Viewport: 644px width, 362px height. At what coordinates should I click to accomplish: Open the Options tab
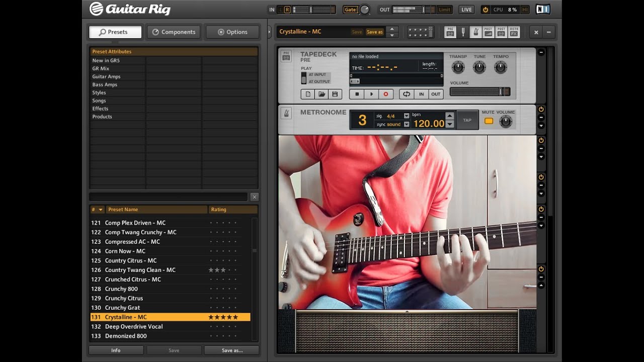pyautogui.click(x=232, y=32)
